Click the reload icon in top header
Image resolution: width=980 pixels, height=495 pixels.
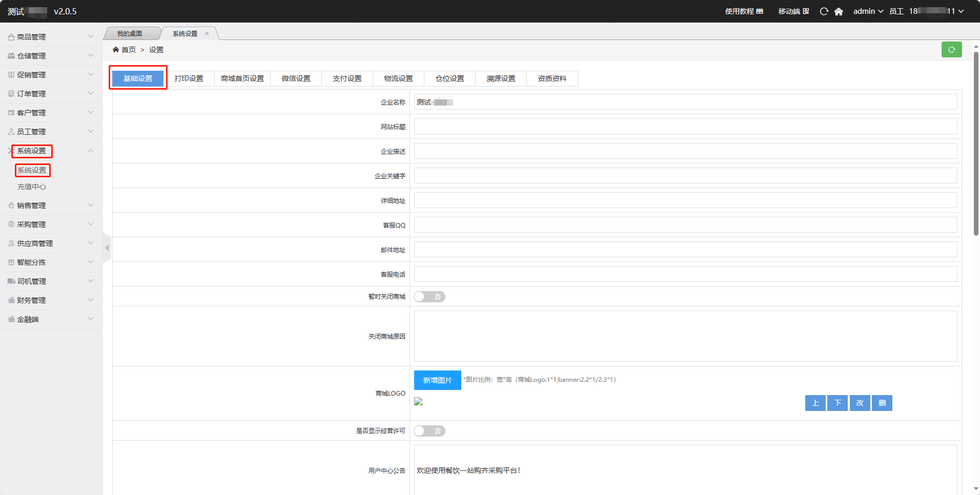point(824,11)
